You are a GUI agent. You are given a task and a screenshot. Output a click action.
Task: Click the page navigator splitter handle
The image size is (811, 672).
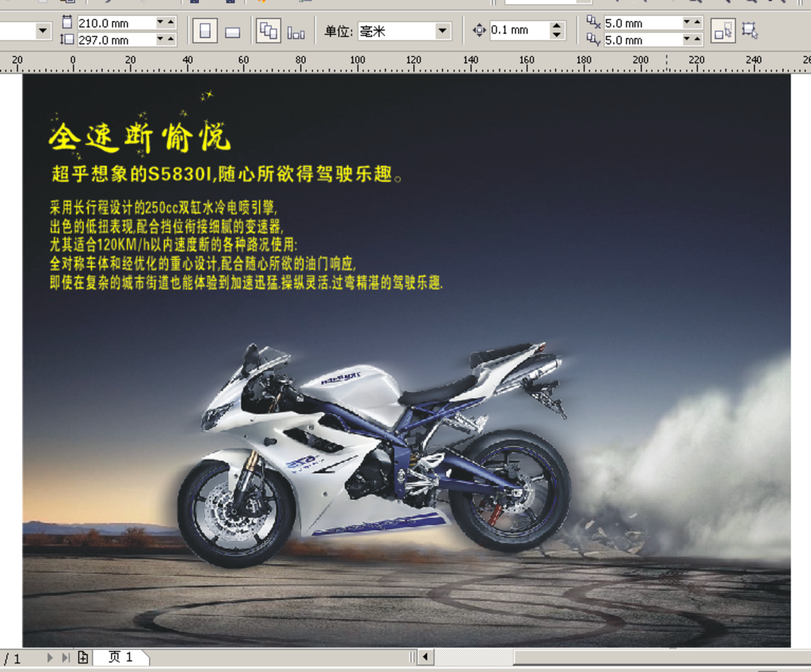tap(412, 657)
